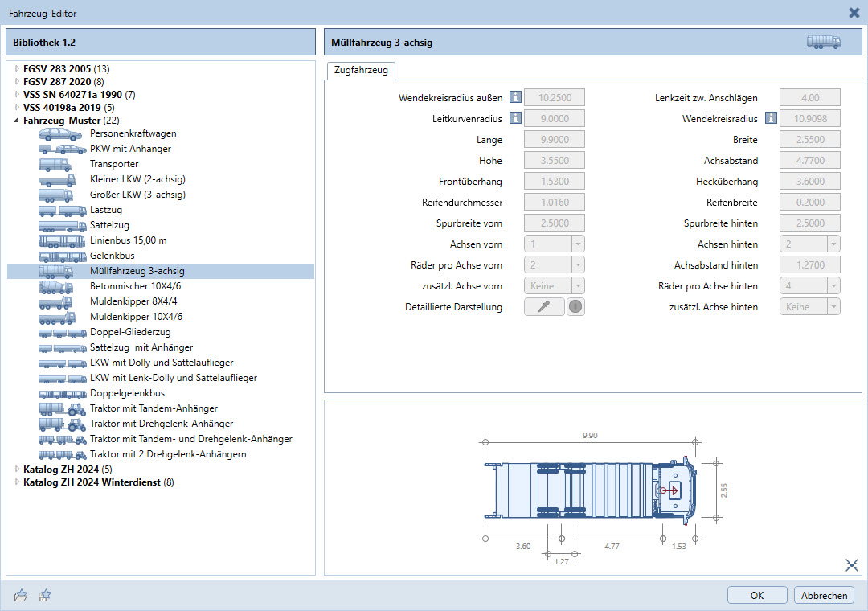Click the info icon beside Wendekreisradius außen
The height and width of the screenshot is (611, 868).
pyautogui.click(x=515, y=98)
